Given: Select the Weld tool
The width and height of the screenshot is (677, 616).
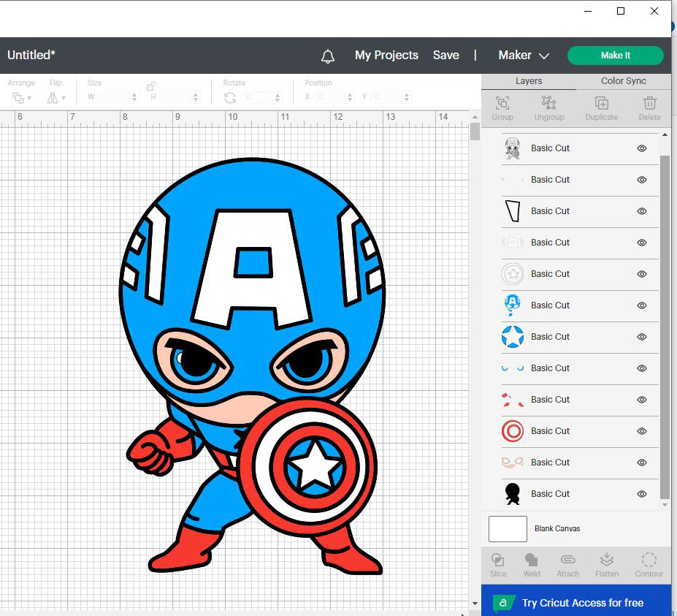Looking at the screenshot, I should (x=531, y=560).
